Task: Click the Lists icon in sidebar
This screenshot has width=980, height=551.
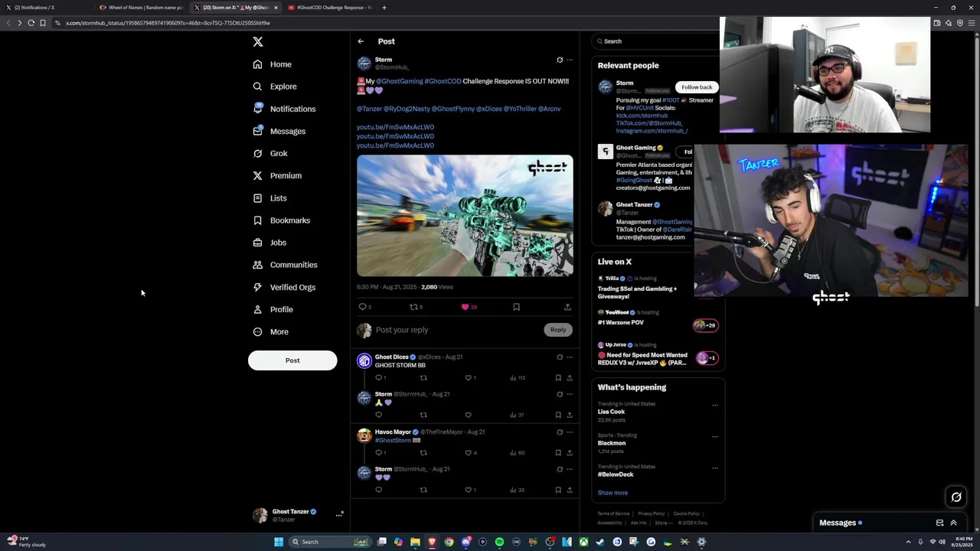Action: pyautogui.click(x=258, y=198)
